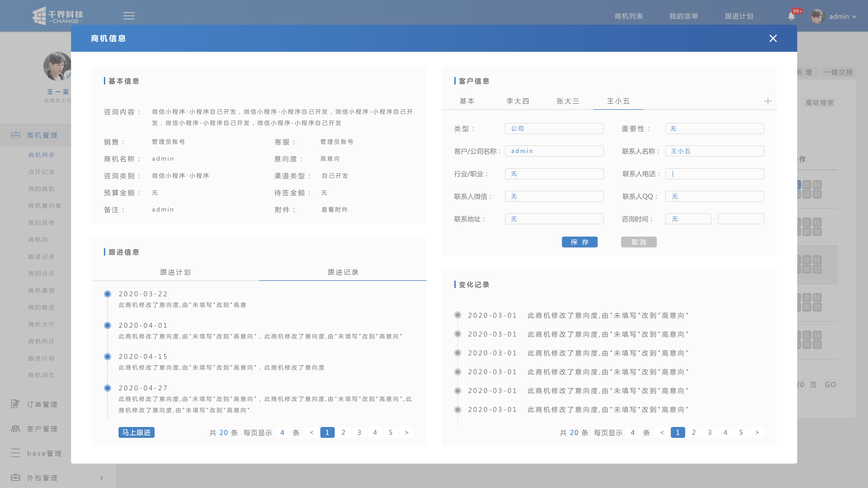
Task: Click into 联系人电话 field
Action: (x=714, y=174)
